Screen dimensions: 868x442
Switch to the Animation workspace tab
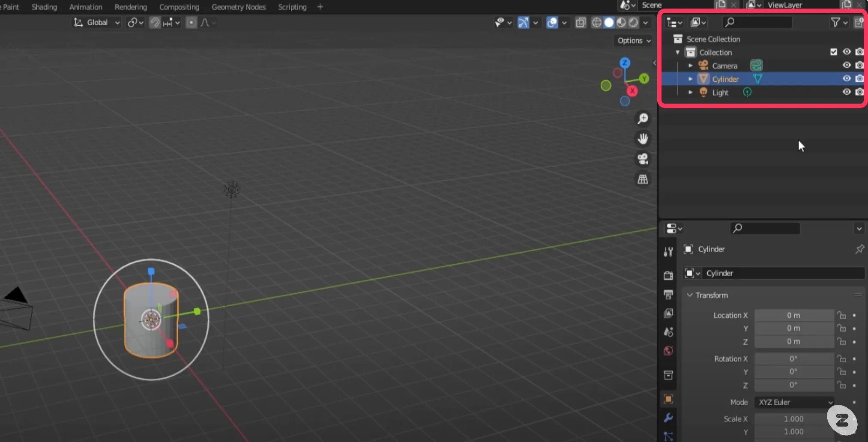click(x=86, y=7)
